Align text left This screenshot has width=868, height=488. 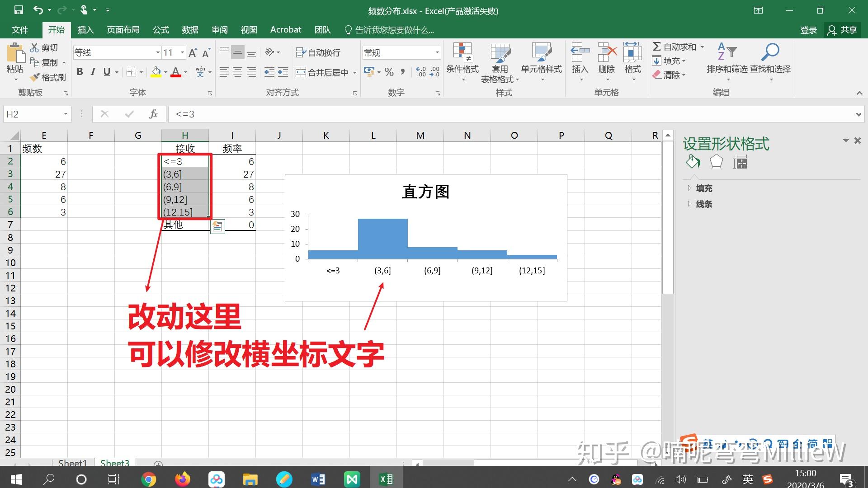(x=224, y=72)
